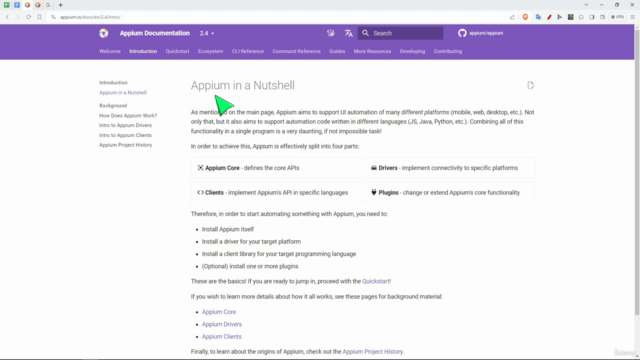This screenshot has height=360, width=640.
Task: Open the CLI Reference nav tab
Action: click(248, 51)
